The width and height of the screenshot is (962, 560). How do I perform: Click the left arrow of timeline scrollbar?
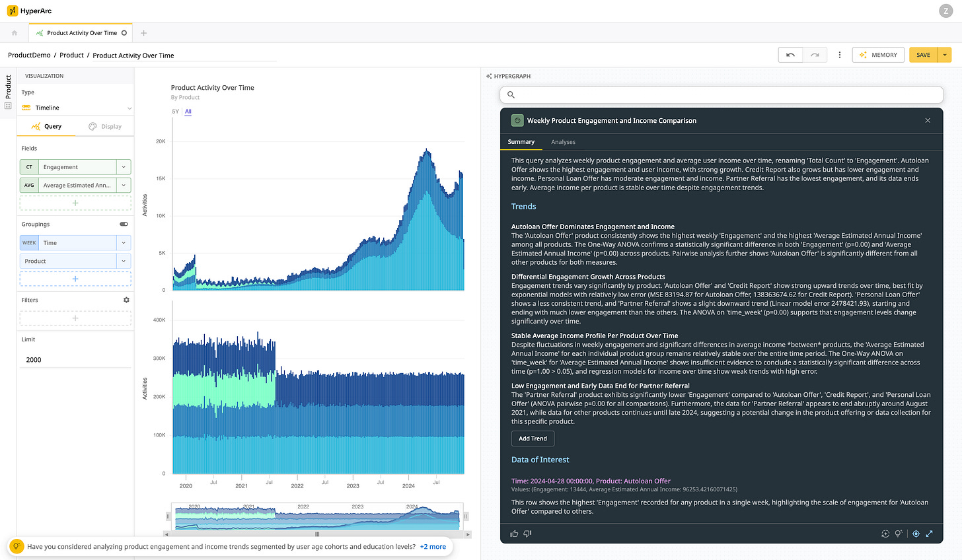coord(166,534)
